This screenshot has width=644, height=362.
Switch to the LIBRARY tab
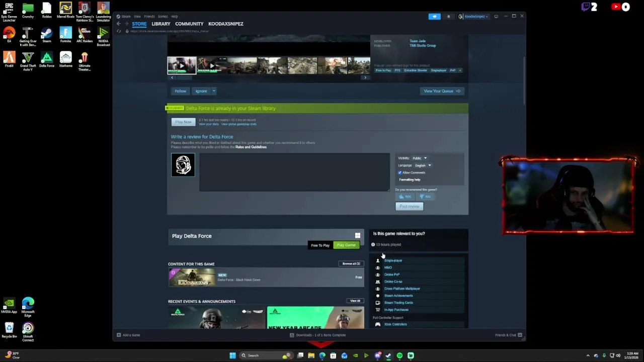point(161,24)
